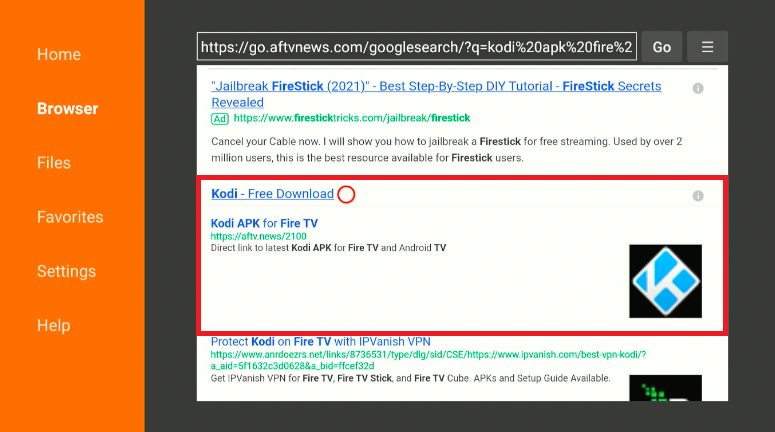Viewport: 775px width, 432px height.
Task: Click 'Direct link to latest Kodi APK' text
Action: [x=328, y=248]
